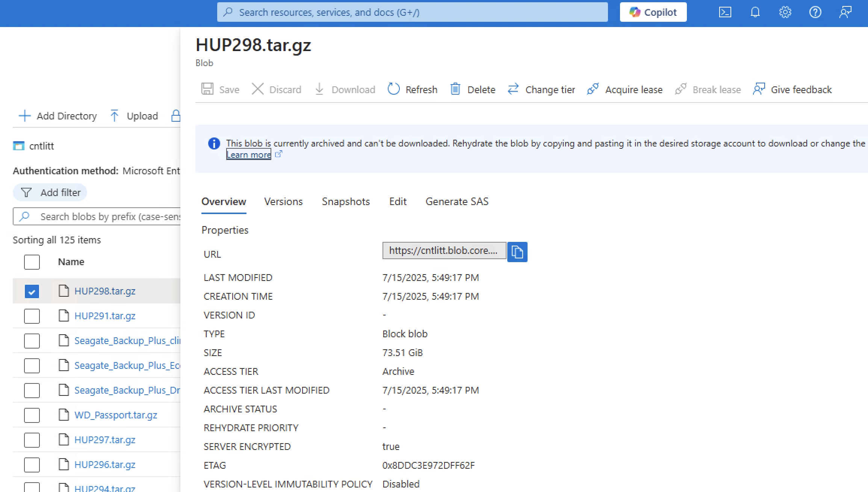The height and width of the screenshot is (492, 868).
Task: Click Acquire lease
Action: click(x=625, y=89)
